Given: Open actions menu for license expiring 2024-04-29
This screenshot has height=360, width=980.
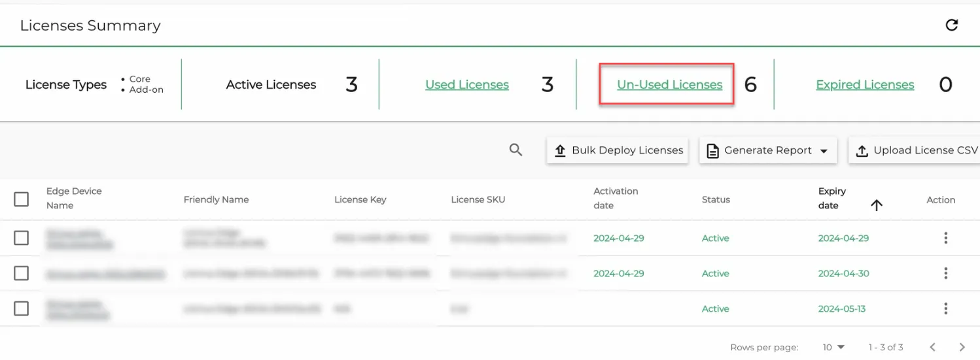Looking at the screenshot, I should coord(945,238).
